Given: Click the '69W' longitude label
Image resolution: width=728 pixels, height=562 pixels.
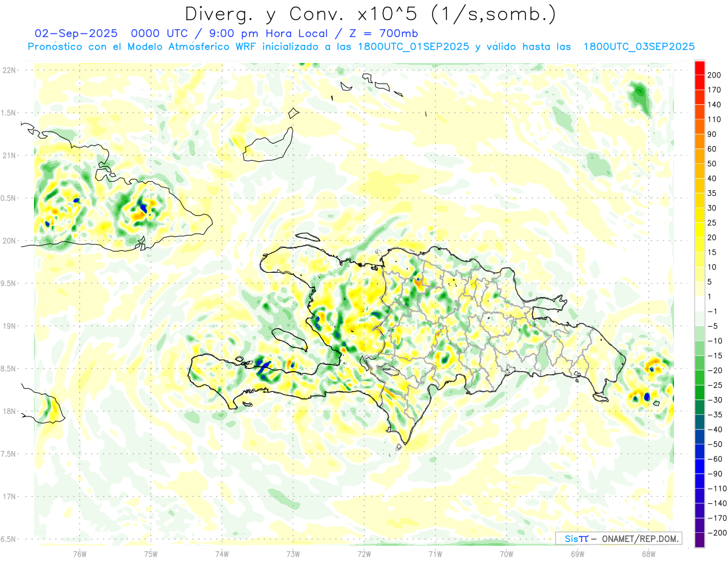Looking at the screenshot, I should 578,554.
